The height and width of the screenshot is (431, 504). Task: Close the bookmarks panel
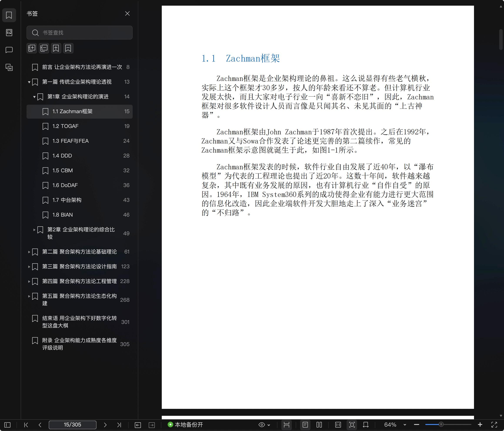click(127, 13)
